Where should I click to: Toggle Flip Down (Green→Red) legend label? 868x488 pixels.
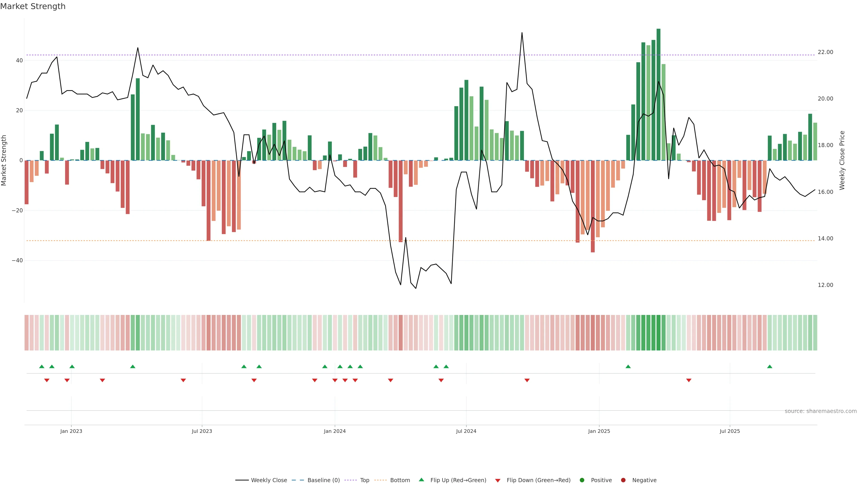(x=538, y=480)
